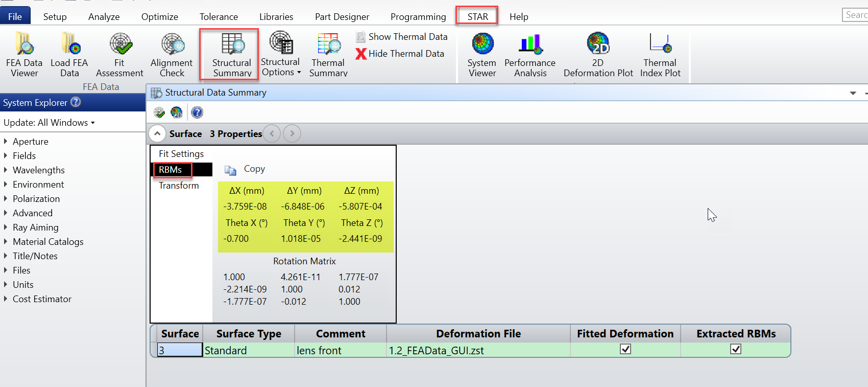Click Show Thermal Data

pyautogui.click(x=402, y=37)
